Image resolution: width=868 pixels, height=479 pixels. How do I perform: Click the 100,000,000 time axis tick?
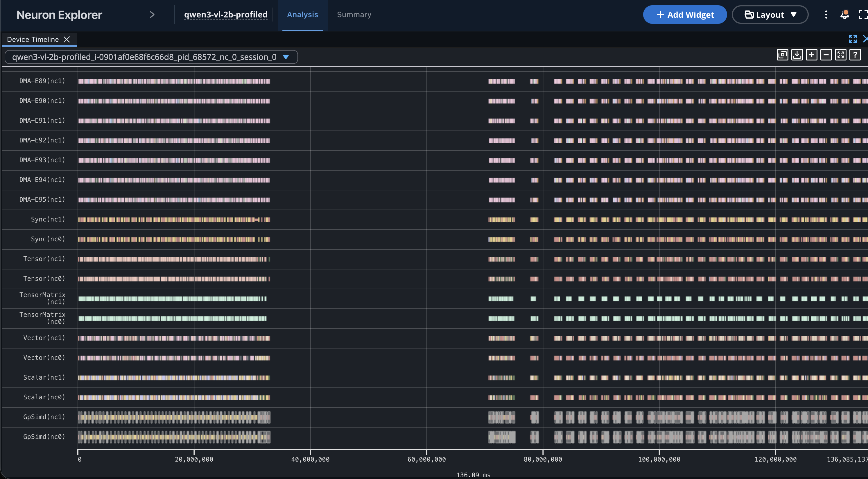(659, 460)
